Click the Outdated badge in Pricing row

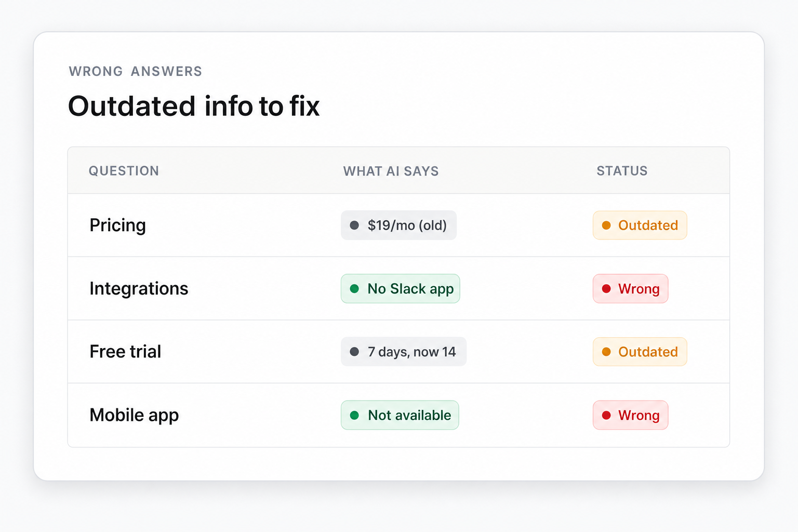(640, 225)
